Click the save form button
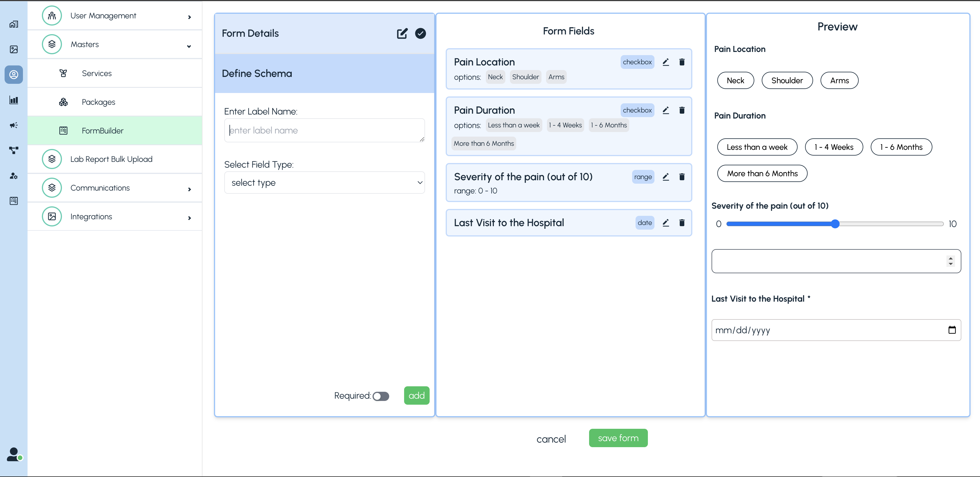This screenshot has width=980, height=477. tap(618, 438)
